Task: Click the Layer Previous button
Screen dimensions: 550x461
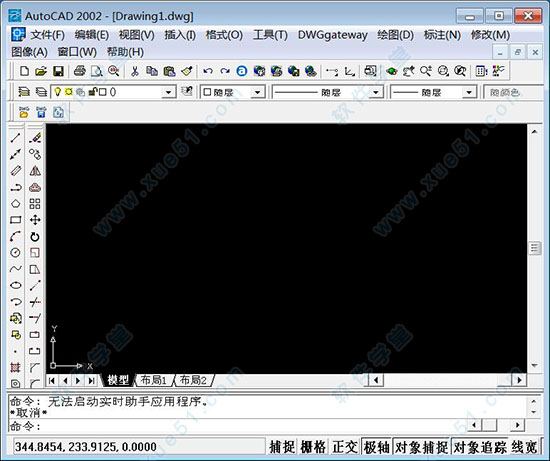Action: click(x=187, y=92)
